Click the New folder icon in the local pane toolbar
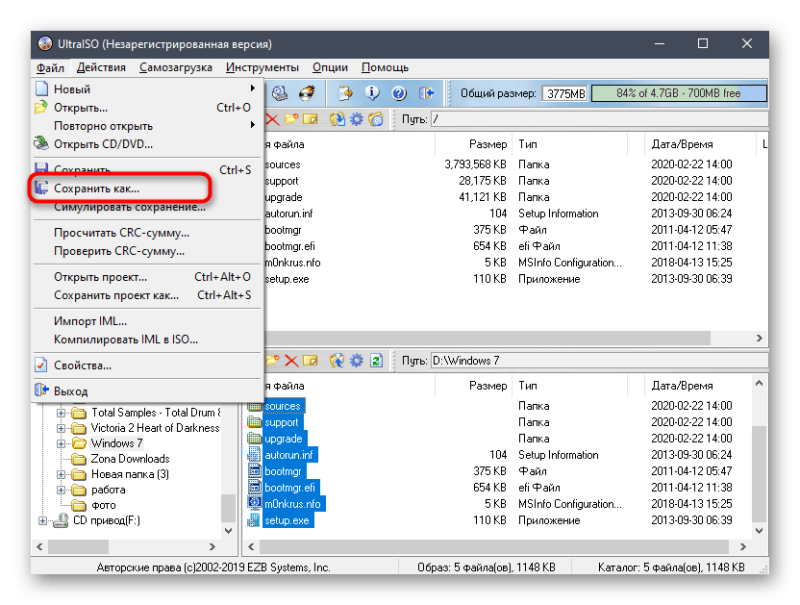Image resolution: width=800 pixels, height=605 pixels. (272, 361)
